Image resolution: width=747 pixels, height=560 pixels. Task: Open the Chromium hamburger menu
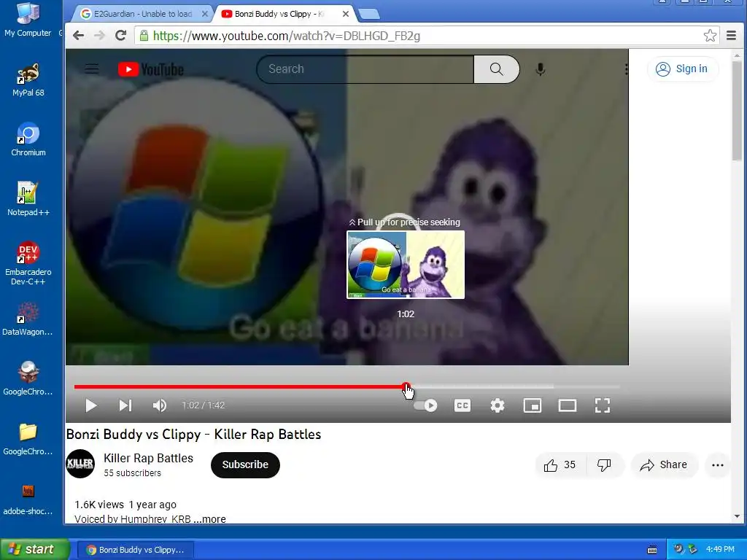(x=731, y=35)
